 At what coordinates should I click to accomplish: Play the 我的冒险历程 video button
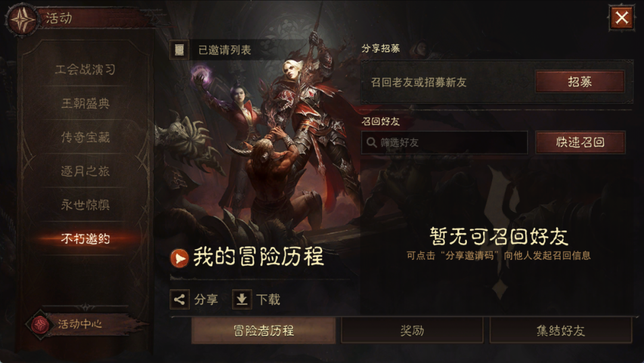coord(179,258)
